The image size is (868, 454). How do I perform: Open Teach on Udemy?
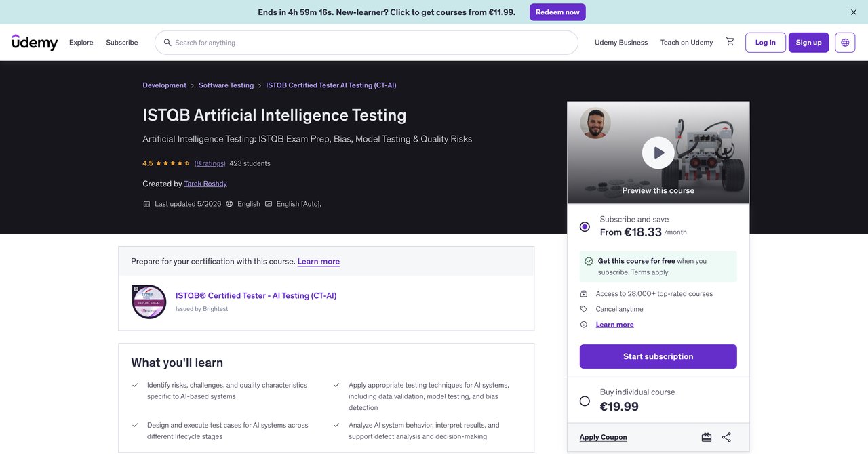(687, 43)
